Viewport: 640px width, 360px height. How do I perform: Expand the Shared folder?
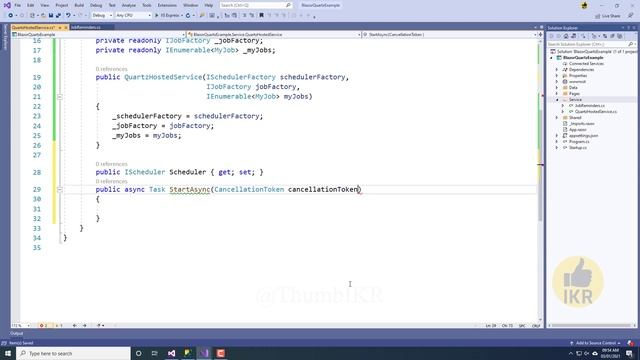pos(557,118)
